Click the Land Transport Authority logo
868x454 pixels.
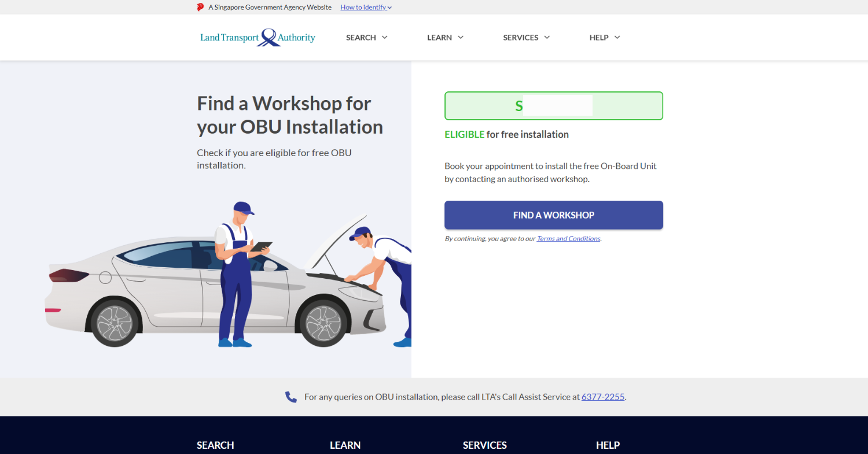coord(258,37)
